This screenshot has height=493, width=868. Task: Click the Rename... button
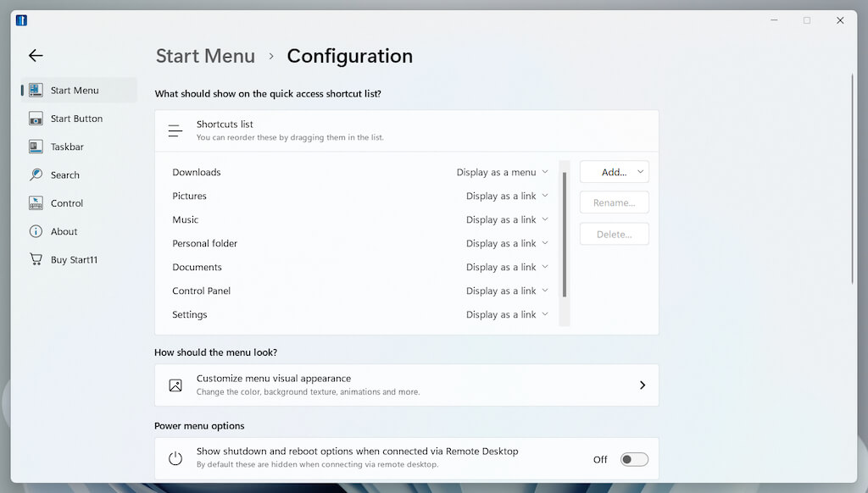pyautogui.click(x=614, y=202)
